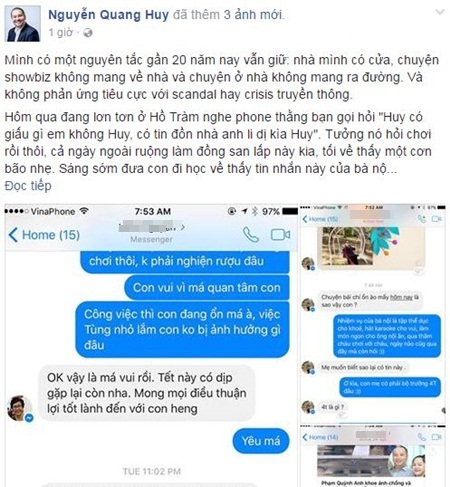Screen dimensions: 450x487
Task: Click Nguyễn Quang Huy profile picture
Action: click(23, 24)
